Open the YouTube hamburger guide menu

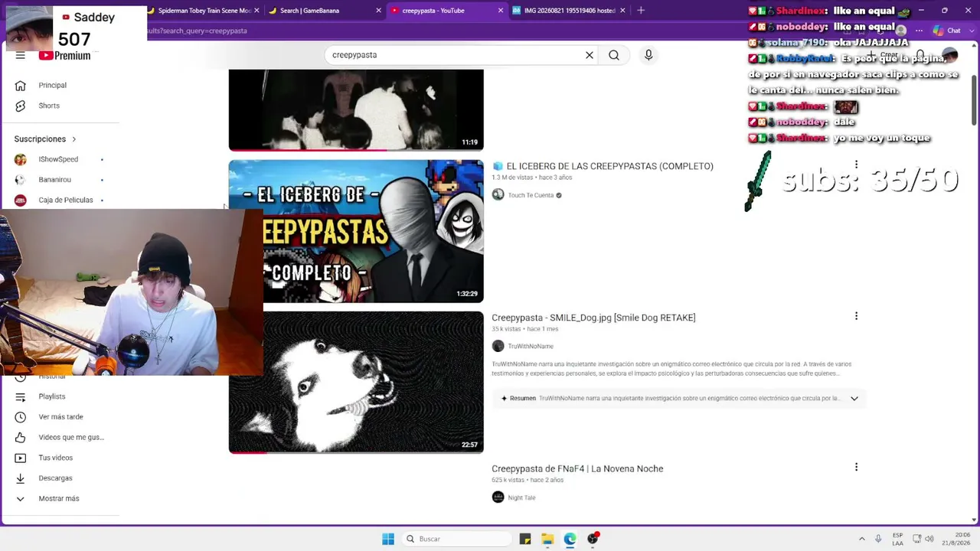tap(21, 55)
